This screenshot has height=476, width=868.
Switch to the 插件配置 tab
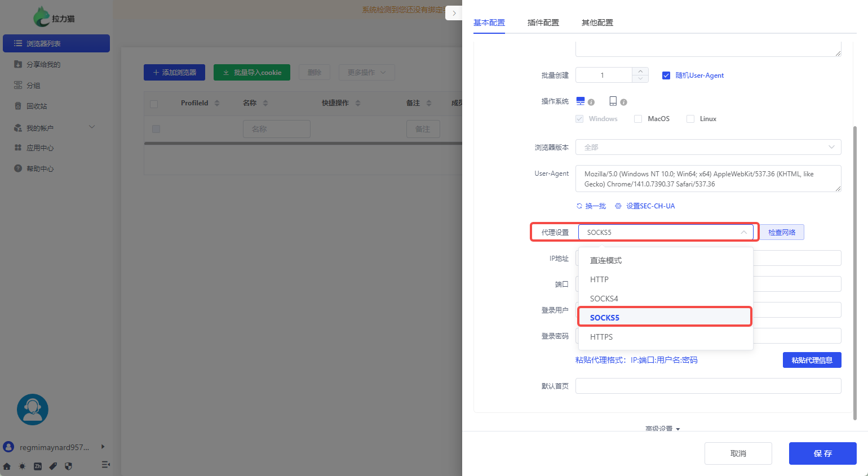[543, 23]
